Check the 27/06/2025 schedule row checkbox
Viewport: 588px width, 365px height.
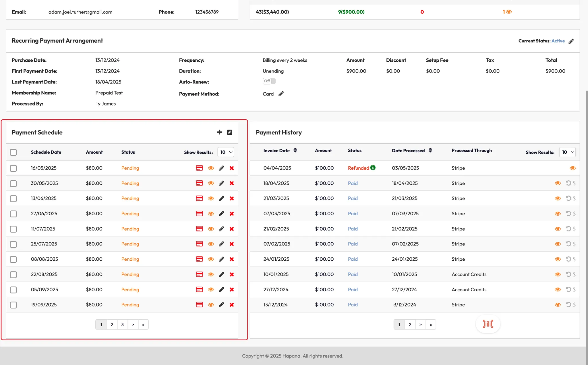pos(13,214)
